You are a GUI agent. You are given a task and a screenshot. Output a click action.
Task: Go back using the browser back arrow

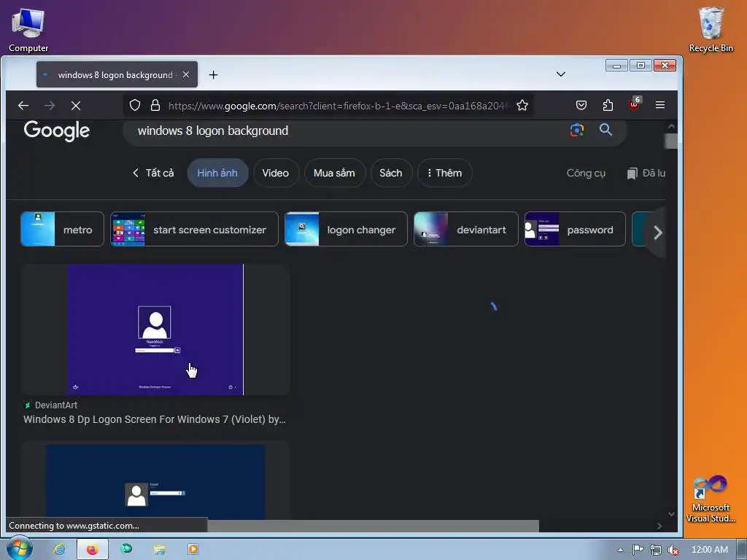coord(23,105)
